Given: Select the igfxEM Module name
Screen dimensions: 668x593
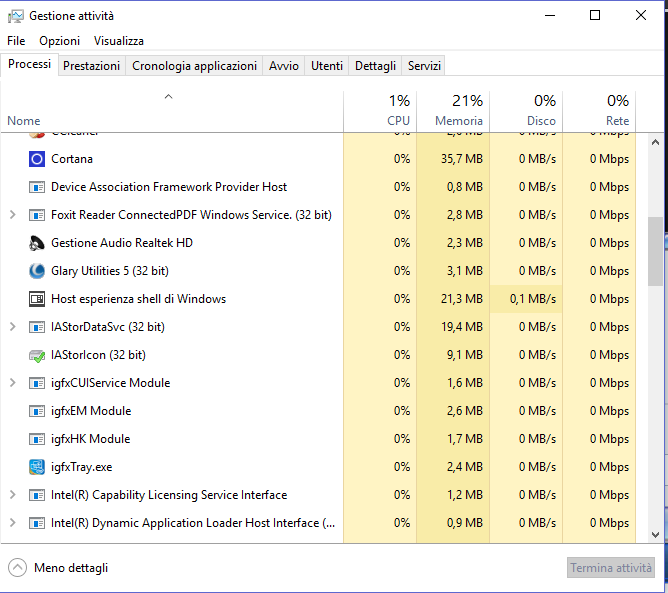Looking at the screenshot, I should pos(91,411).
